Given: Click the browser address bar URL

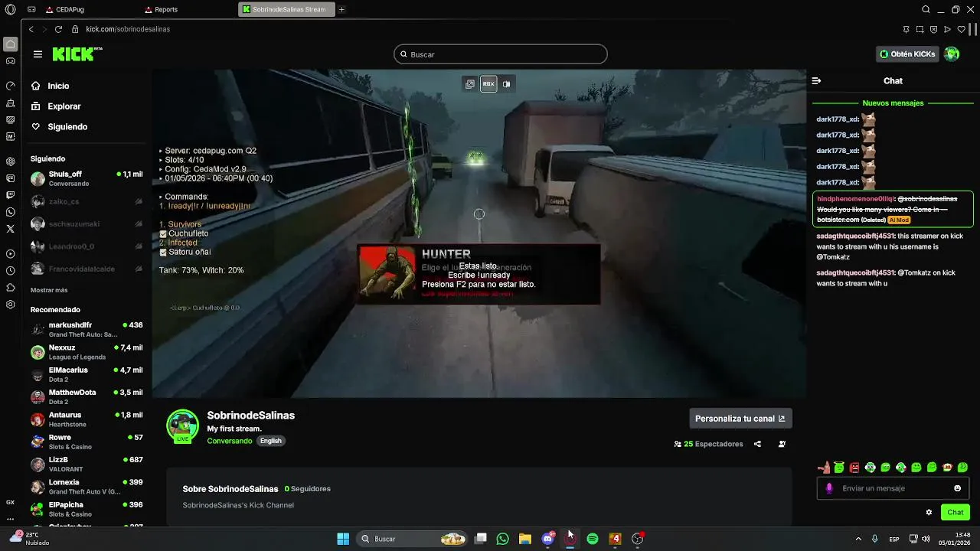Looking at the screenshot, I should (x=128, y=29).
